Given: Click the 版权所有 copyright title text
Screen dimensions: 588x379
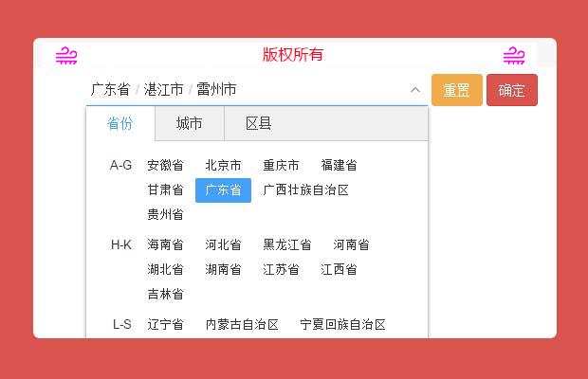Looking at the screenshot, I should coord(293,54).
